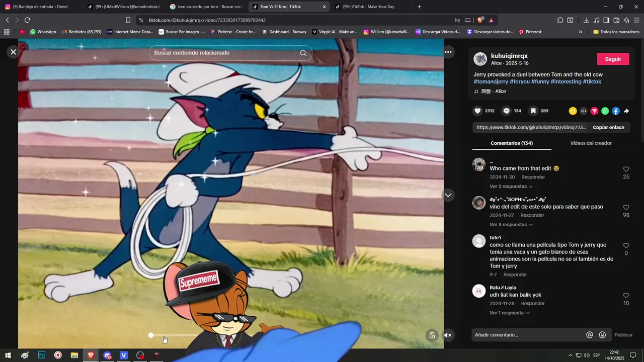This screenshot has height=362, width=644.
Task: Like the 'Who came from that edit' comment
Action: [626, 169]
